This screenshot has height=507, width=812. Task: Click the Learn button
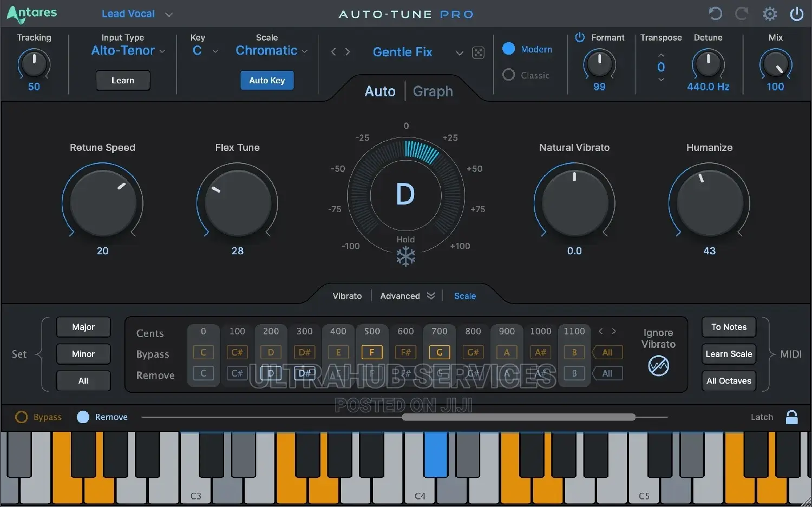[x=123, y=80]
